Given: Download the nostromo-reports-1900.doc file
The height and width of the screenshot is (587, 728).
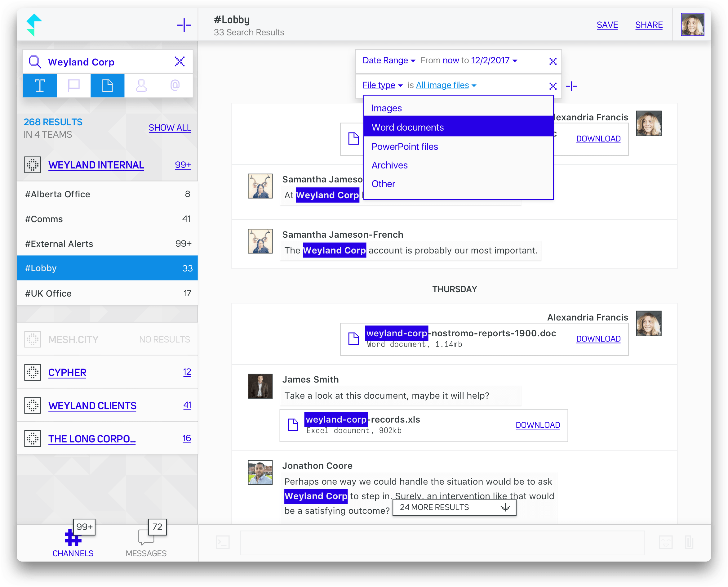Looking at the screenshot, I should pos(598,338).
